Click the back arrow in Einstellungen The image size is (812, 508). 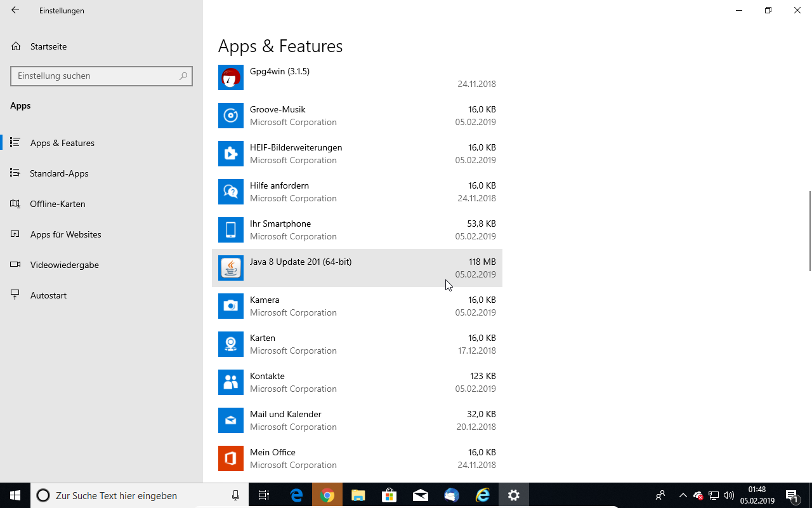coord(15,10)
